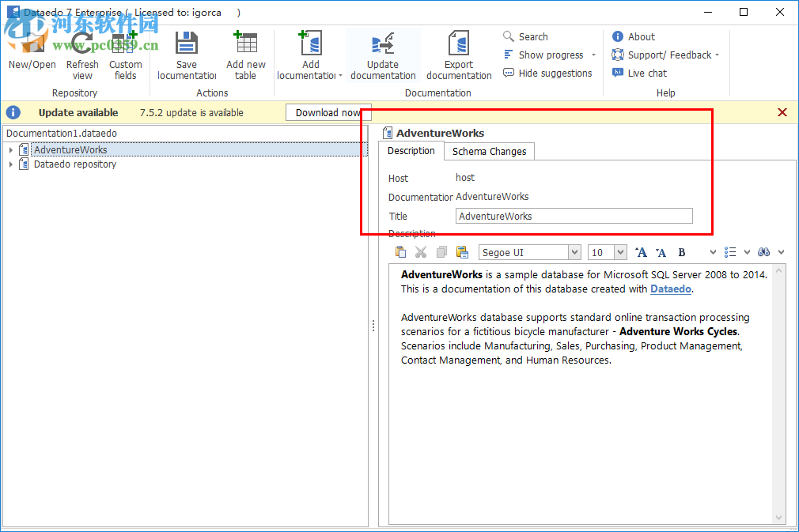Click the description editor scroll down arrow
The width and height of the screenshot is (799, 532).
pyautogui.click(x=778, y=517)
